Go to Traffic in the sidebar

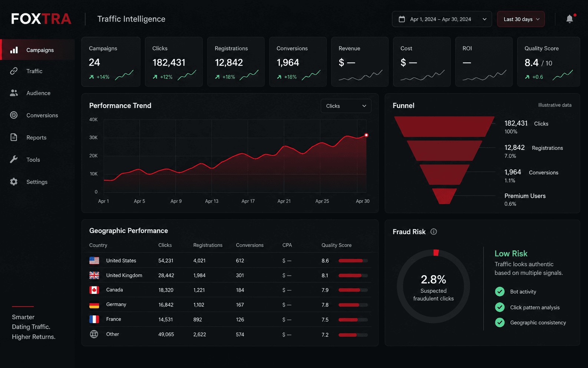(x=38, y=71)
